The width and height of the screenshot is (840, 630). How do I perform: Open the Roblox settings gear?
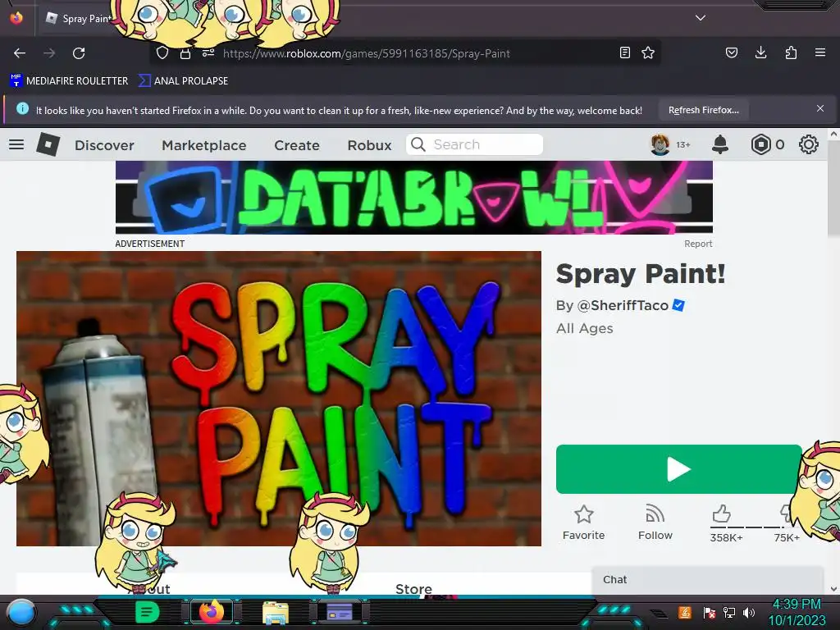click(808, 144)
